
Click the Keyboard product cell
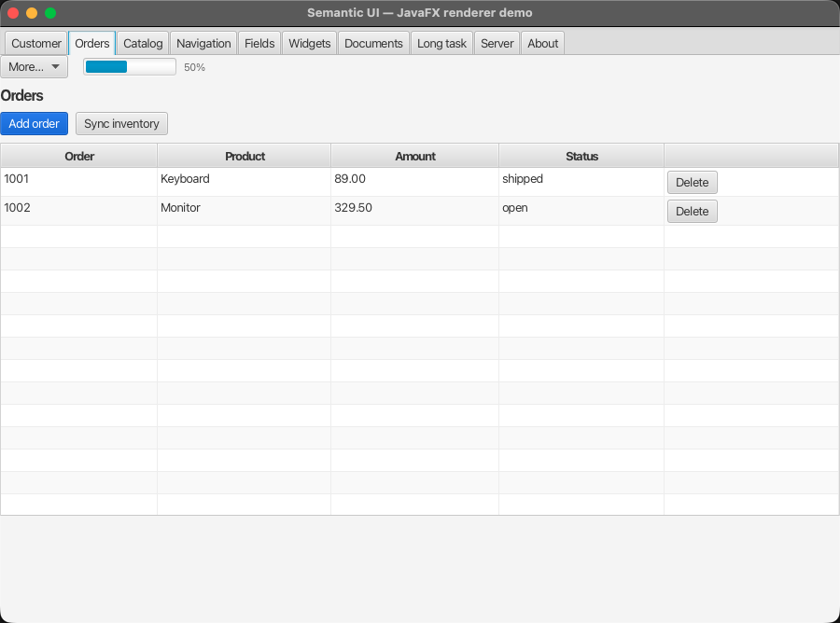[x=245, y=182]
